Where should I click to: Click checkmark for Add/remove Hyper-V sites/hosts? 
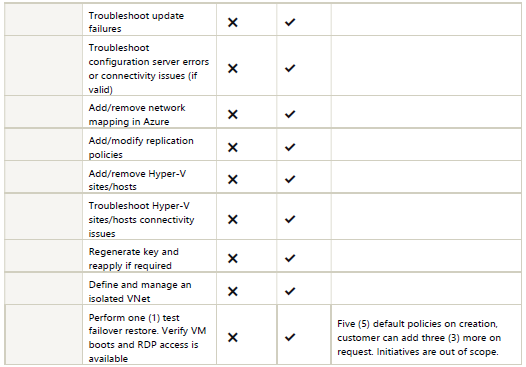(x=290, y=179)
